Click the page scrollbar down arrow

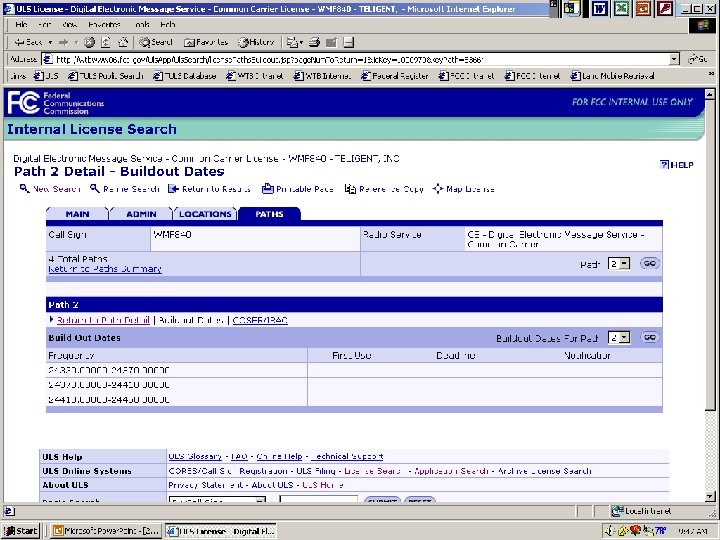[x=710, y=496]
